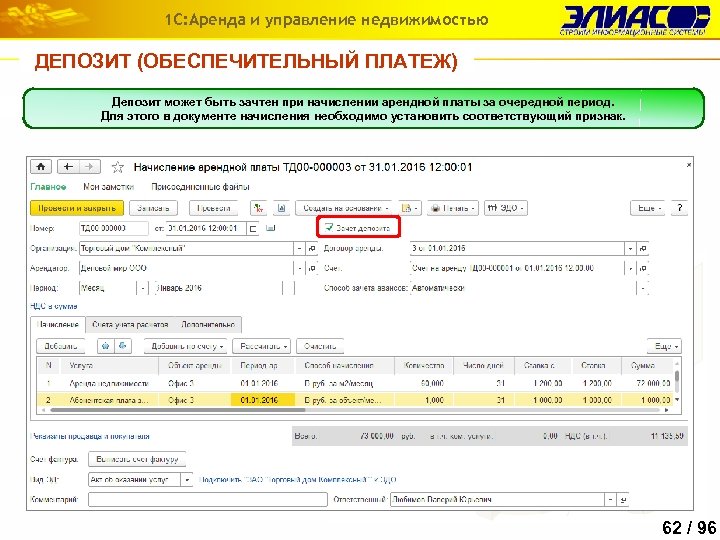This screenshot has height=540, width=720.
Task: Open the НДС в сумме link
Action: click(54, 306)
